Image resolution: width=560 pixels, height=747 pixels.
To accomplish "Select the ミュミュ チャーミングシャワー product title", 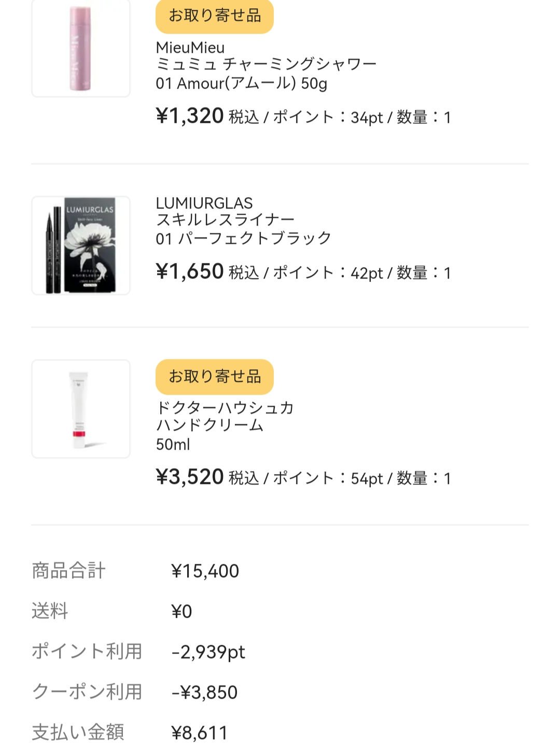I will tap(266, 65).
